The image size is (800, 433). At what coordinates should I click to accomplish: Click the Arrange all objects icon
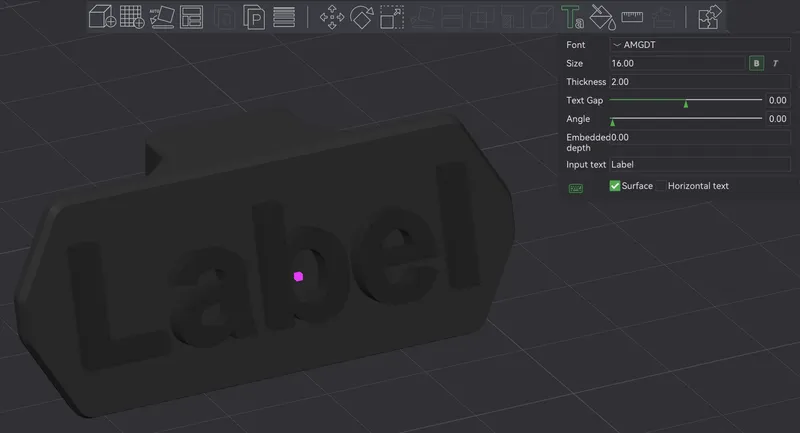click(191, 17)
